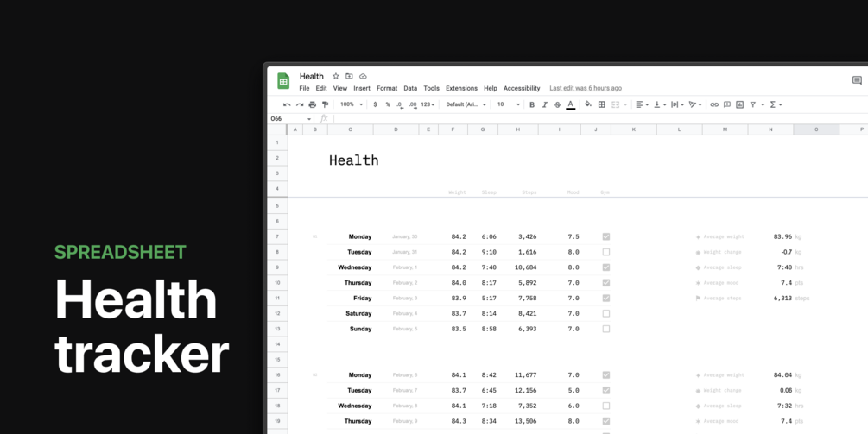Screen dimensions: 868x434
Task: Uncheck the Gym box for Thursday February 2
Action: tap(606, 282)
